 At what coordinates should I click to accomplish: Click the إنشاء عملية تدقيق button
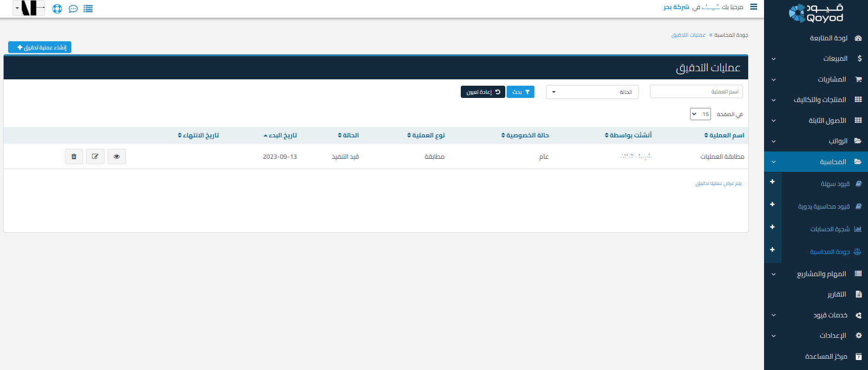(40, 48)
